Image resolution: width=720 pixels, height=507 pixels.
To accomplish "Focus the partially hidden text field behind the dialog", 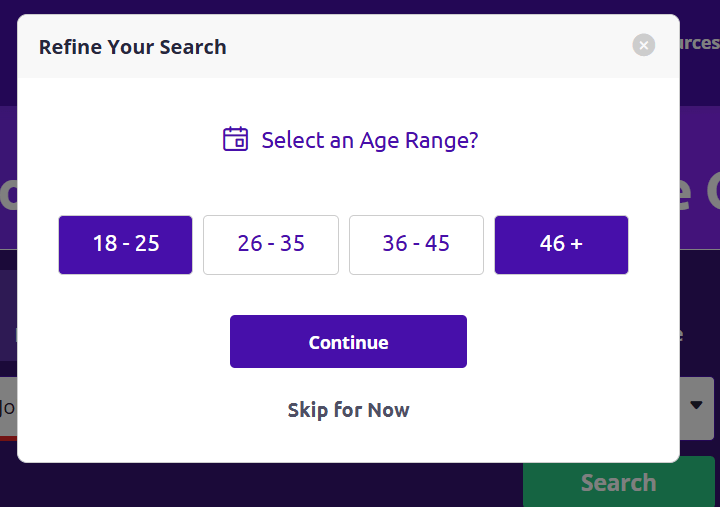I will 8,408.
